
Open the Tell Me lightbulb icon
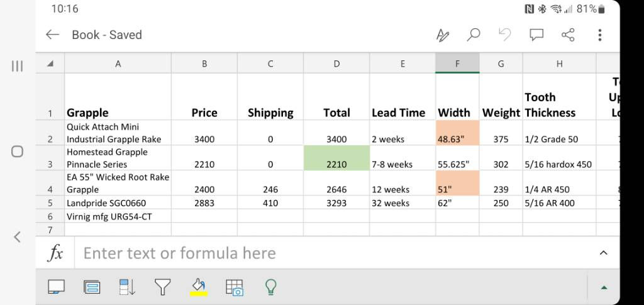(x=270, y=287)
